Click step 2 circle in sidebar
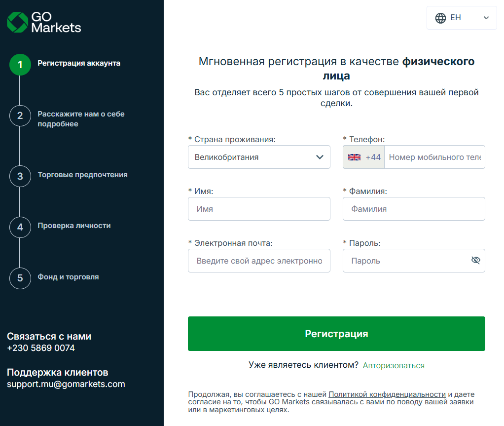 pyautogui.click(x=20, y=116)
